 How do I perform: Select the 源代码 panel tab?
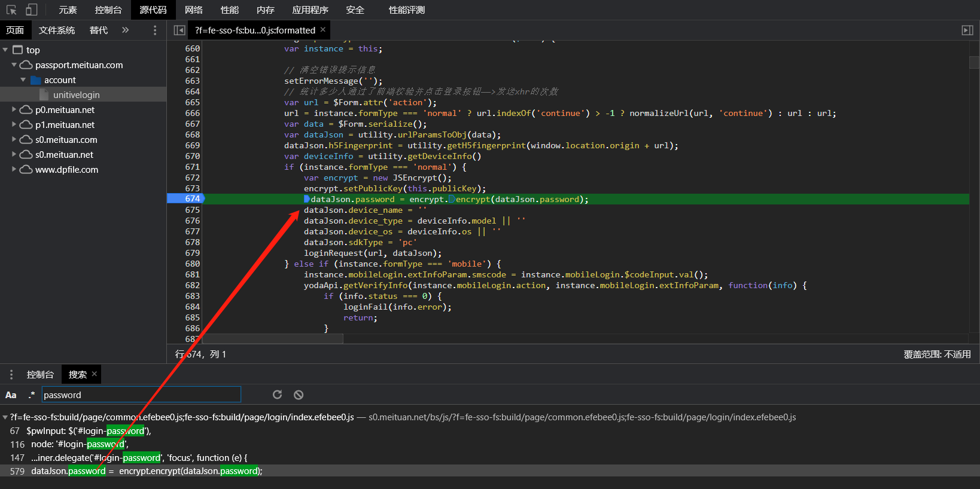pyautogui.click(x=153, y=10)
